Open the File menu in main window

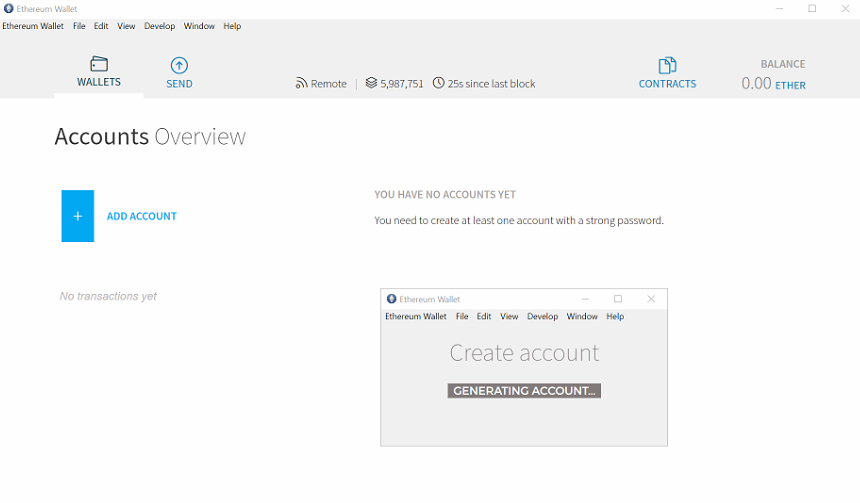pos(79,26)
